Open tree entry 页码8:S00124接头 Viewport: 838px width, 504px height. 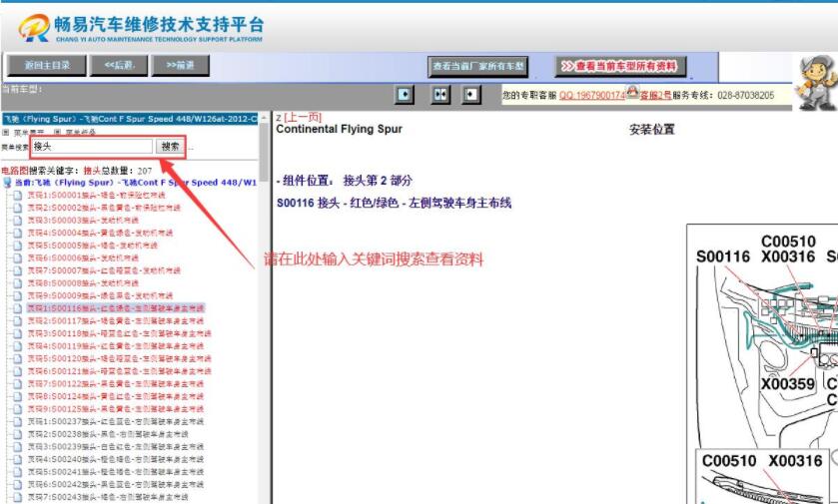116,396
